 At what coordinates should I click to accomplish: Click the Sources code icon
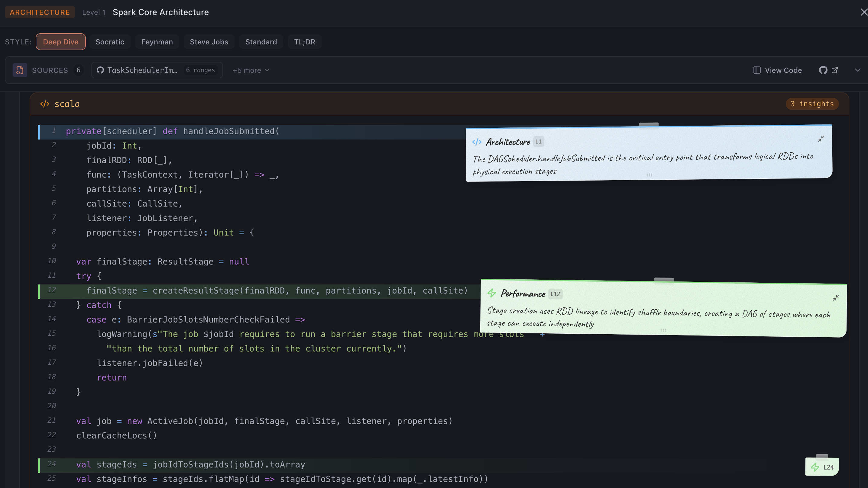click(20, 70)
